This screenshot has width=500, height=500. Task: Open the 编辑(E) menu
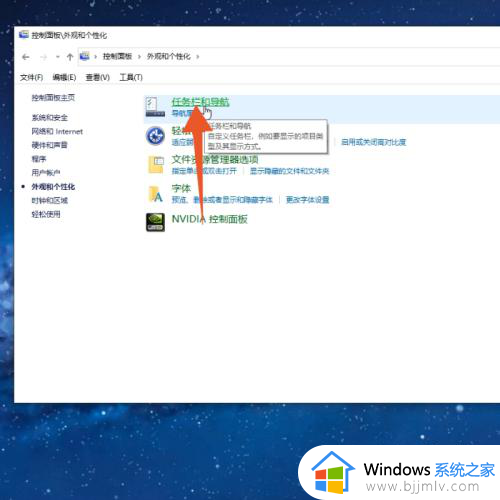tap(64, 77)
